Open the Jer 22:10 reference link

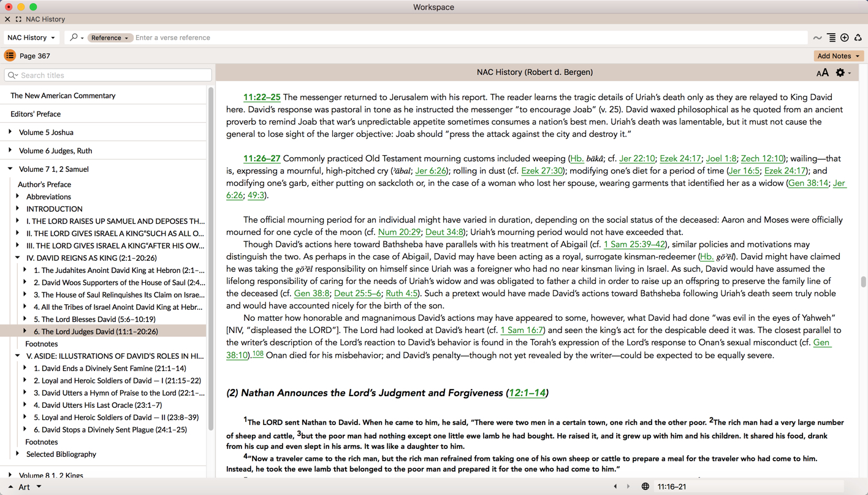(637, 158)
